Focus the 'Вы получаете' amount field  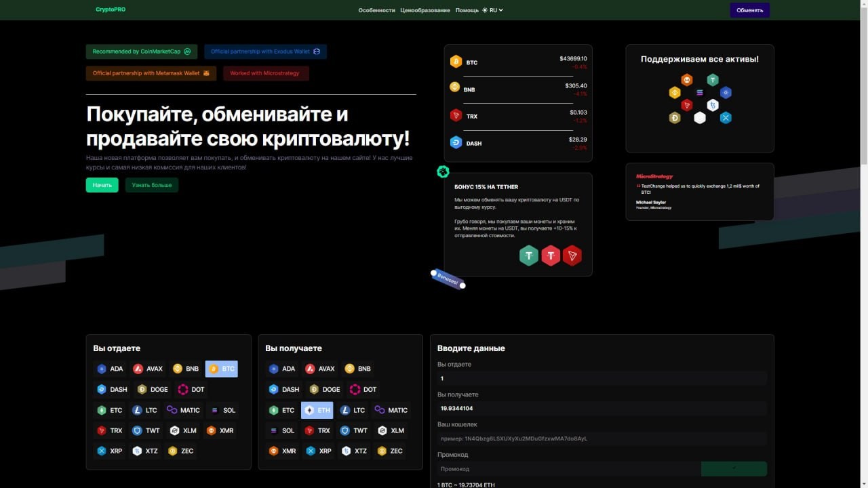click(x=602, y=408)
